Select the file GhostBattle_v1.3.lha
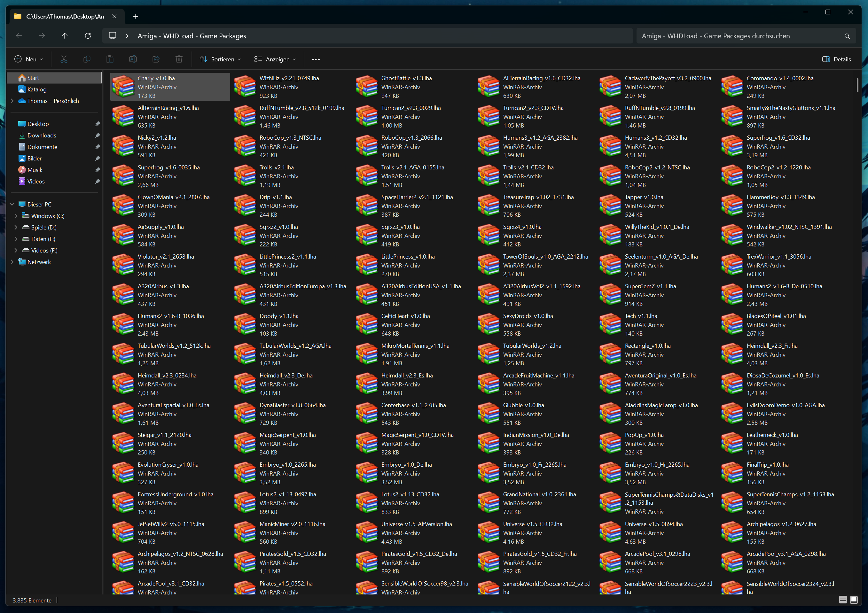Image resolution: width=868 pixels, height=613 pixels. (414, 87)
